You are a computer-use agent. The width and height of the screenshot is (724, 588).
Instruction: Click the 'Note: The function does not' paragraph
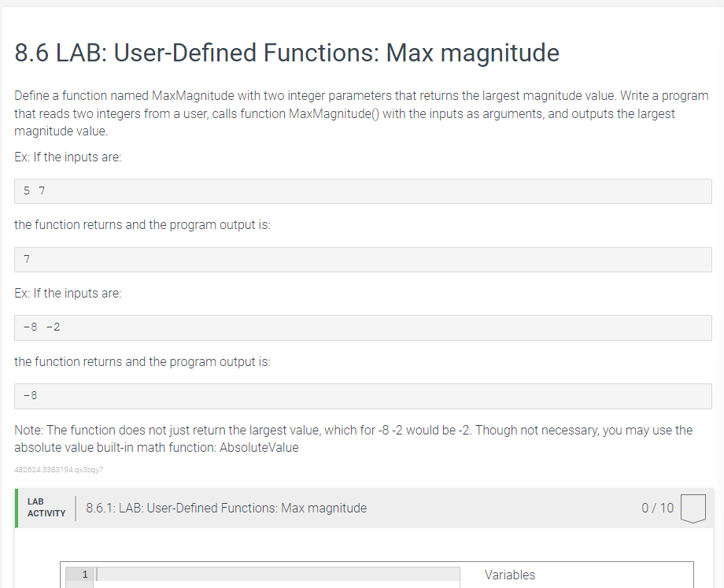pyautogui.click(x=353, y=438)
